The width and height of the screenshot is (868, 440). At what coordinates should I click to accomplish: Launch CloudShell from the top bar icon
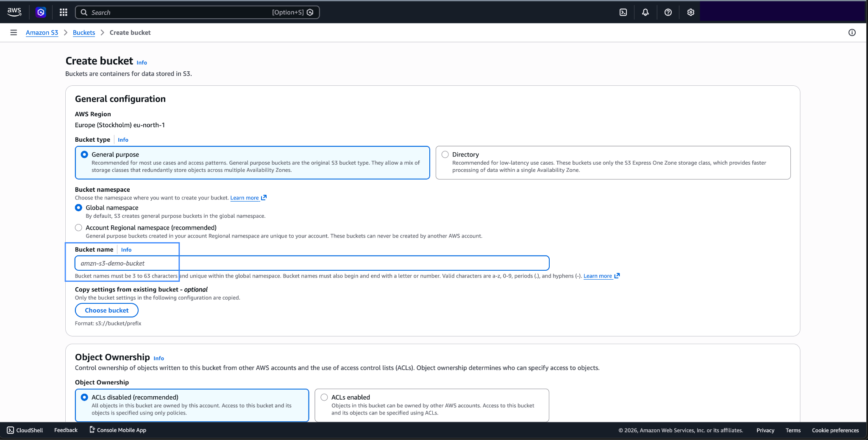(x=623, y=12)
